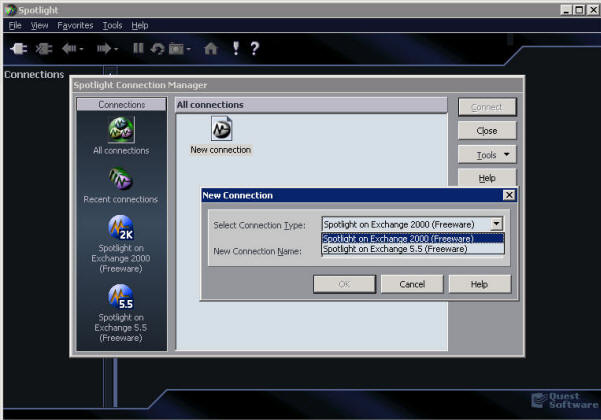Click the Close button in Connection Manager
Viewport: 601px width, 420px height.
click(487, 131)
